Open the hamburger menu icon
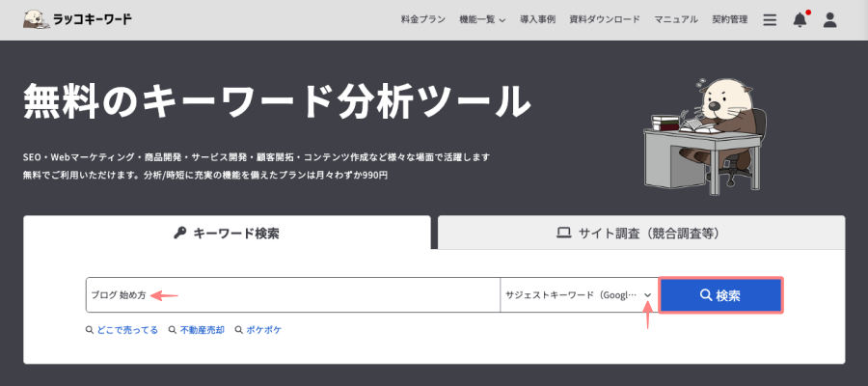This screenshot has width=868, height=386. [x=770, y=20]
